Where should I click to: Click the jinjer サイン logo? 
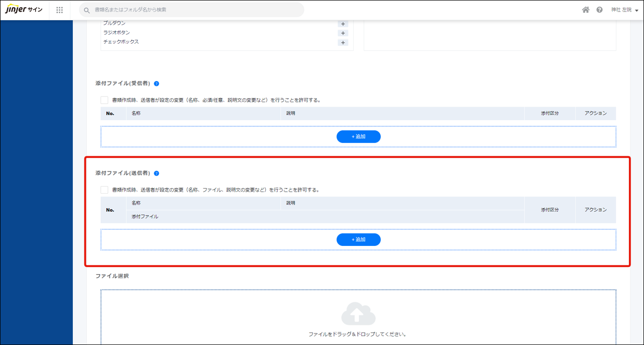(24, 10)
